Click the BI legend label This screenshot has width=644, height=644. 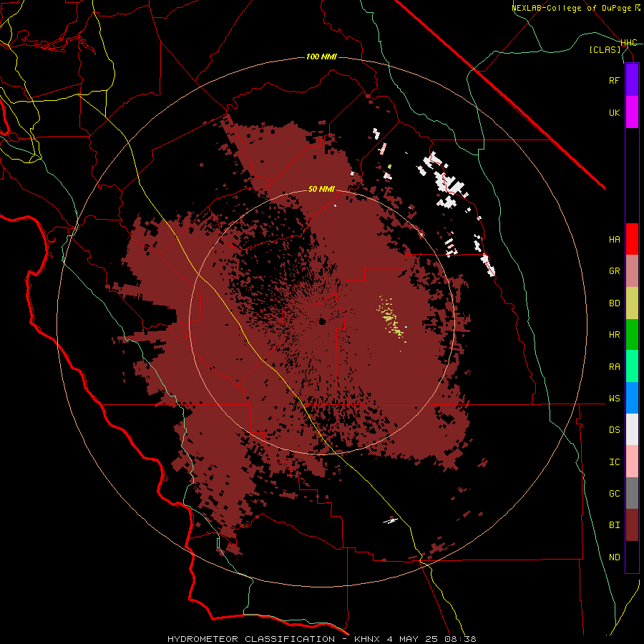pos(614,525)
